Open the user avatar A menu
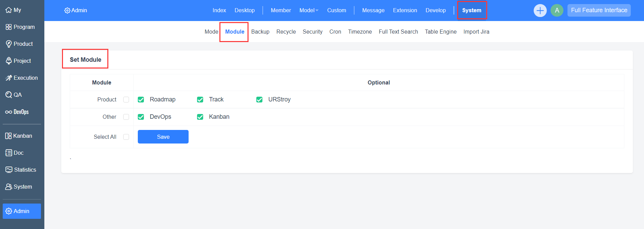Image resolution: width=644 pixels, height=229 pixels. pos(557,11)
